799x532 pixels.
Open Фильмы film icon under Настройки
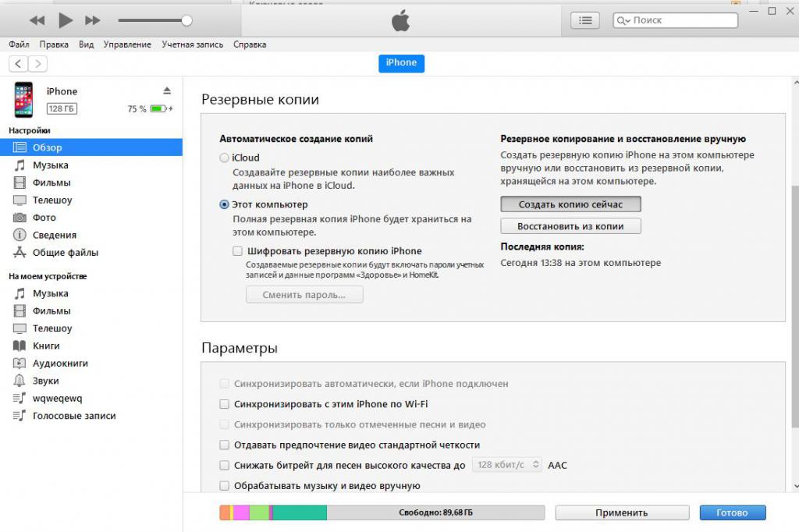point(20,183)
